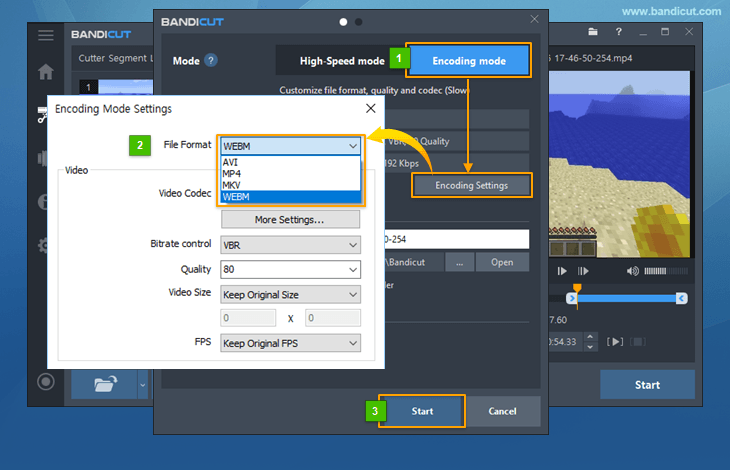Play the selected segment bracket-play icon

615,342
